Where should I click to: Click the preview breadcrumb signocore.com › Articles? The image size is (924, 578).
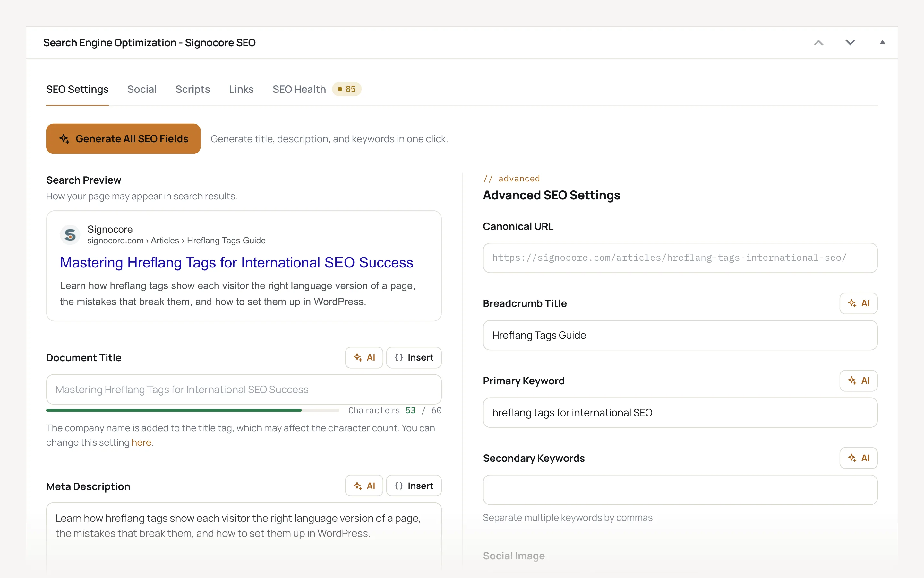tap(133, 241)
